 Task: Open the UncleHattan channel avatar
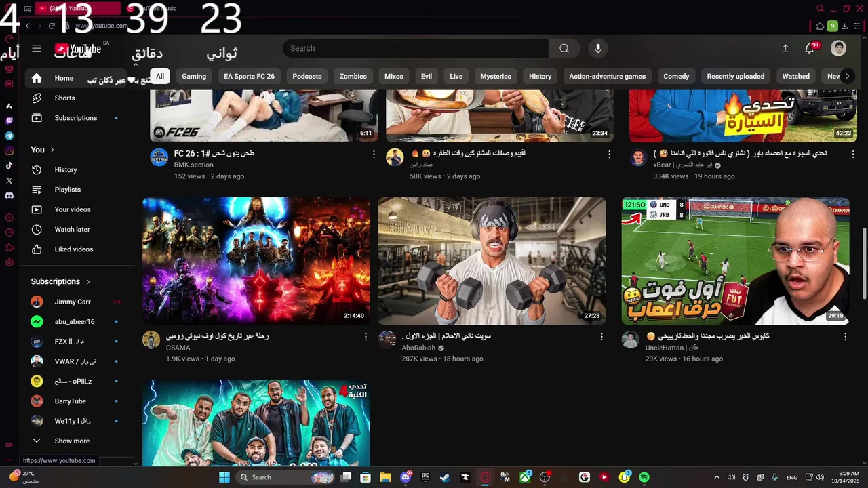(631, 340)
